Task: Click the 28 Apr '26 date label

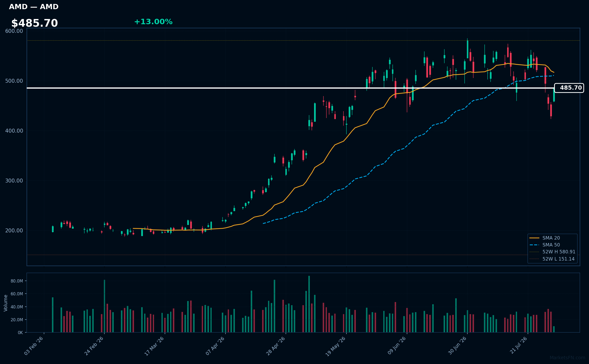Action: click(276, 346)
